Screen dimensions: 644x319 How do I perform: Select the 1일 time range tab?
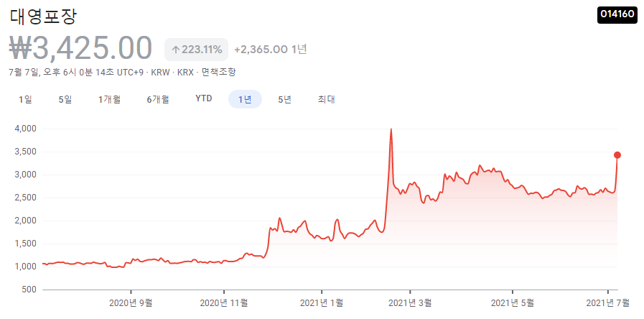[x=25, y=99]
